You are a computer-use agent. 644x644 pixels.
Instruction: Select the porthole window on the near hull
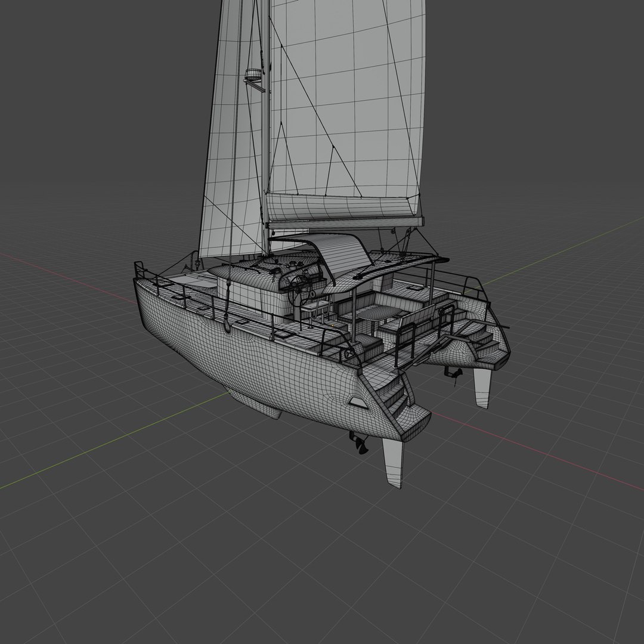pyautogui.click(x=357, y=402)
